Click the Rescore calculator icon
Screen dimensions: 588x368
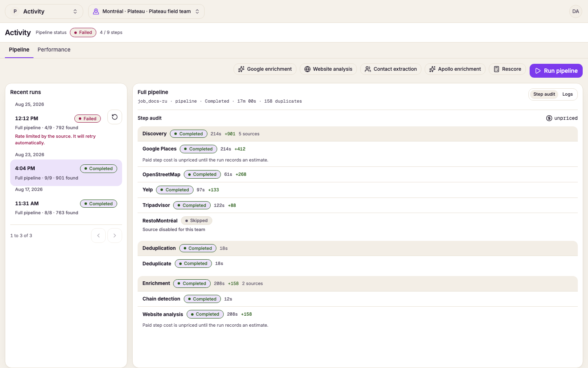[497, 69]
